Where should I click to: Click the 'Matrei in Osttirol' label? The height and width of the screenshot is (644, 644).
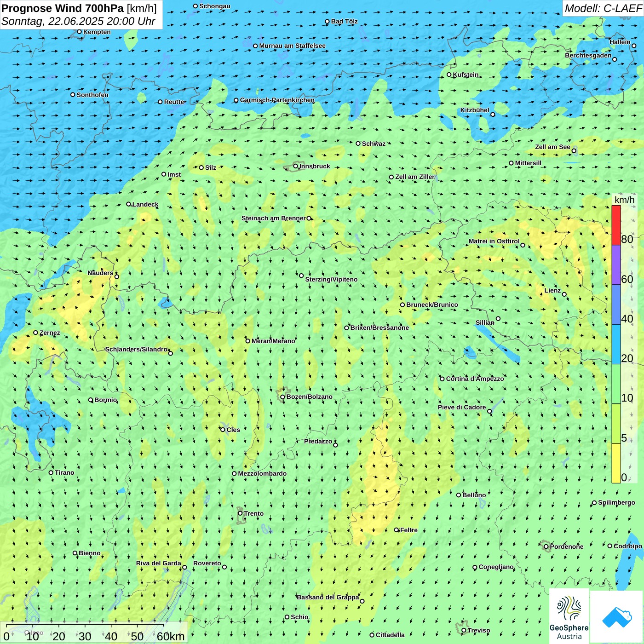point(494,241)
